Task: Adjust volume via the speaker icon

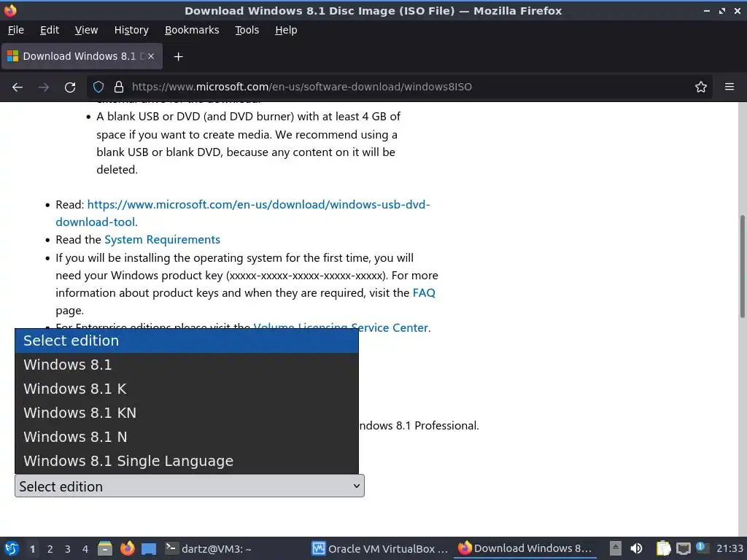Action: tap(636, 548)
